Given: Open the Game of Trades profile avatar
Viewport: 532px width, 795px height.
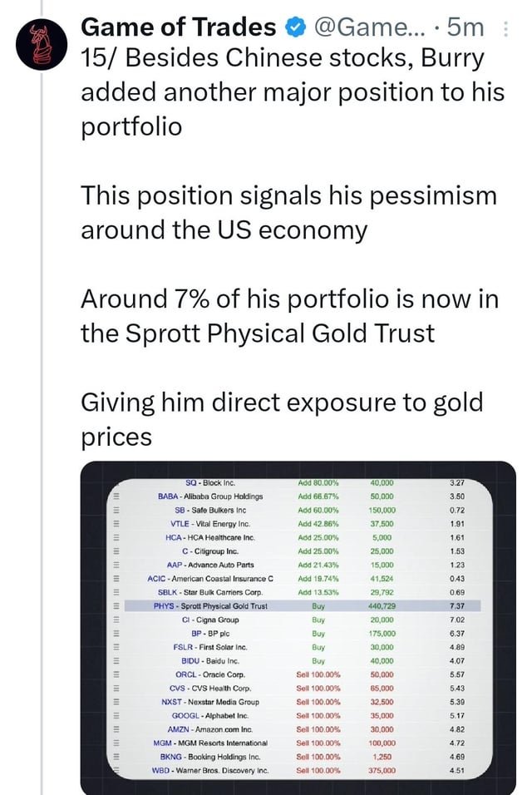Looking at the screenshot, I should 42,45.
